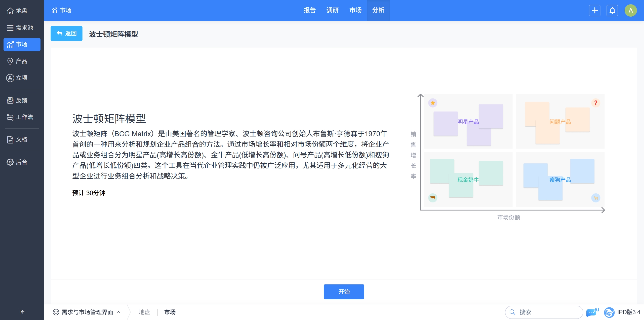Open the 地盘 home item in the sidebar
This screenshot has width=644, height=320.
tap(22, 11)
